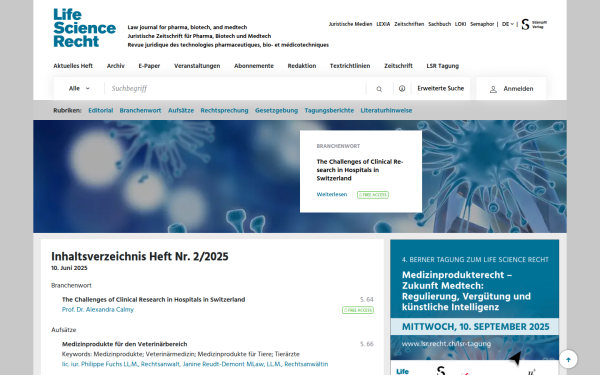Viewport: 600px width, 375px height.
Task: Select the Aufsätze rubric
Action: pyautogui.click(x=181, y=110)
